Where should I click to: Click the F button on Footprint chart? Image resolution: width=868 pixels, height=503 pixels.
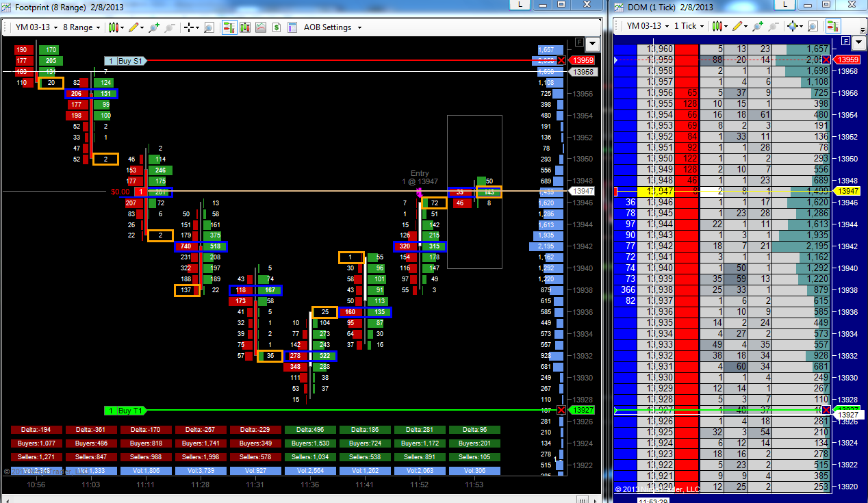pyautogui.click(x=579, y=42)
